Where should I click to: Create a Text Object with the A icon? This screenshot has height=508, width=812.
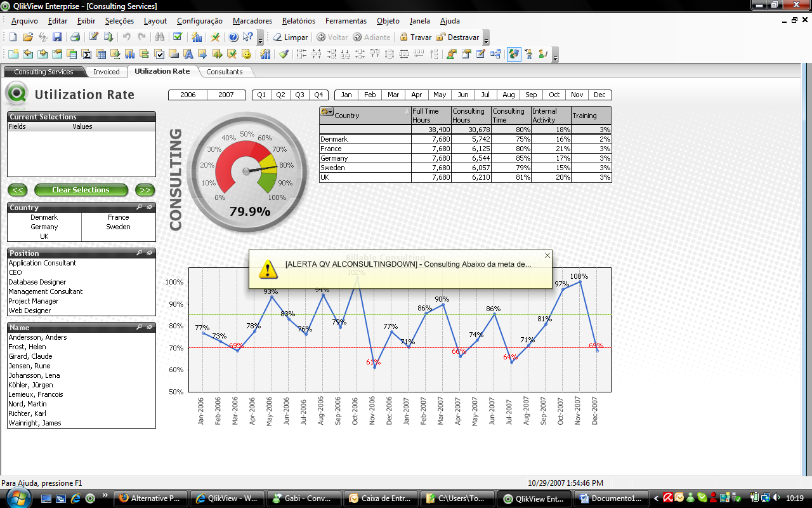(x=188, y=55)
